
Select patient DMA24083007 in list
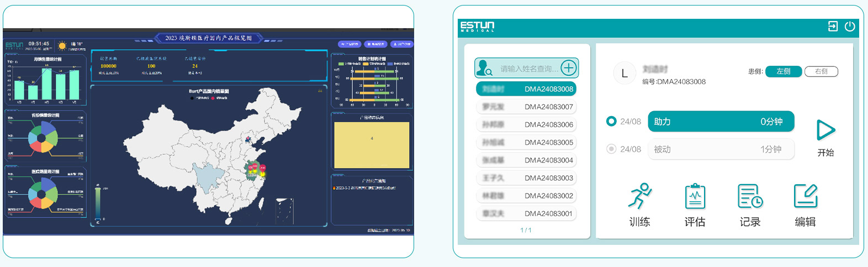tap(526, 107)
